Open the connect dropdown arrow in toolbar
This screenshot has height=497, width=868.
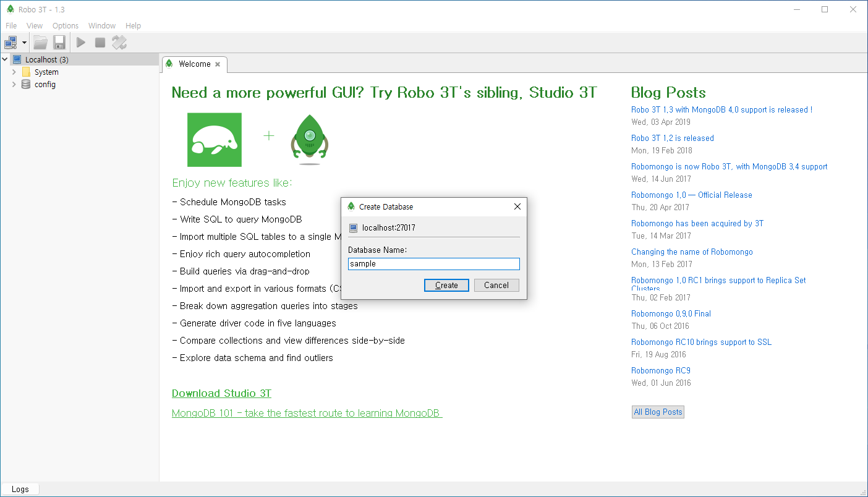24,43
